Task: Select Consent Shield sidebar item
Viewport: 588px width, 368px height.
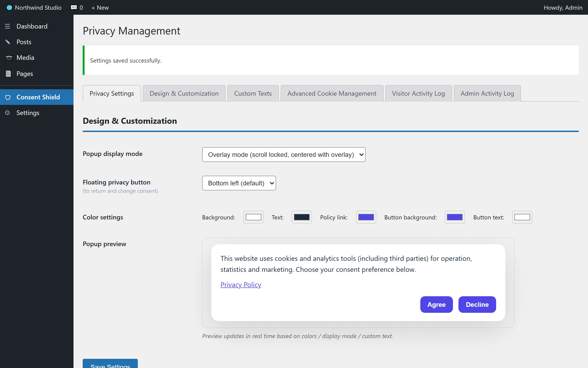Action: click(x=37, y=97)
